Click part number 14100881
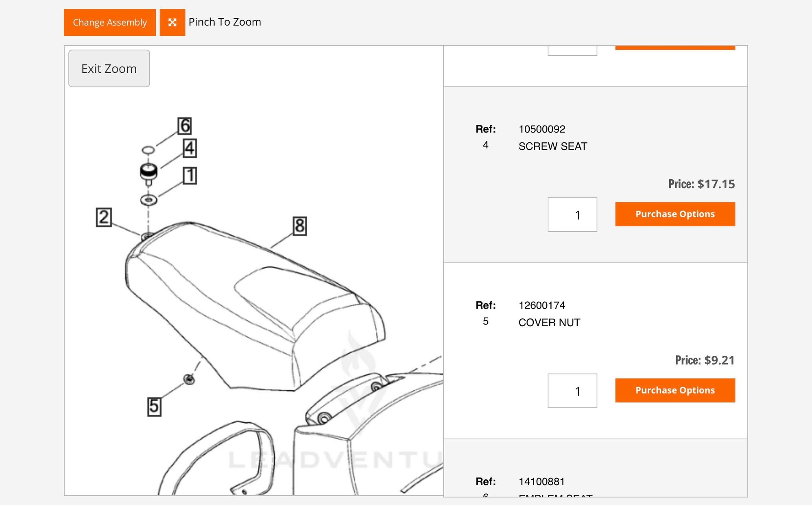The image size is (812, 505). [x=541, y=481]
